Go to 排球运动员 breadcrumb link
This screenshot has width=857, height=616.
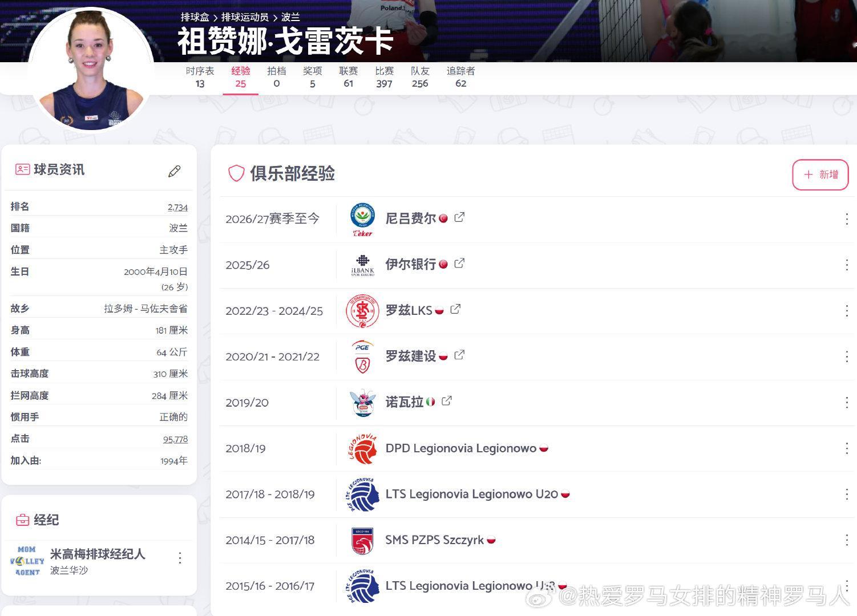(245, 17)
